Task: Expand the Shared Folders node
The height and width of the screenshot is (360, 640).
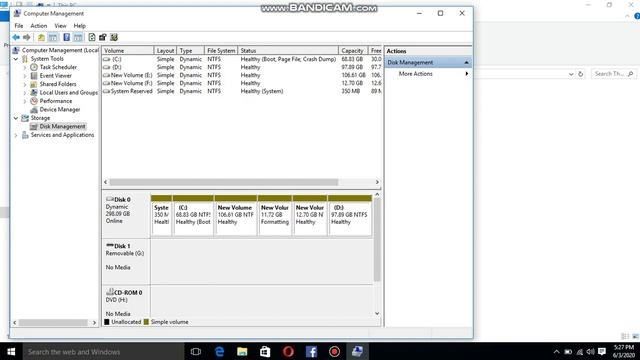Action: (x=25, y=84)
